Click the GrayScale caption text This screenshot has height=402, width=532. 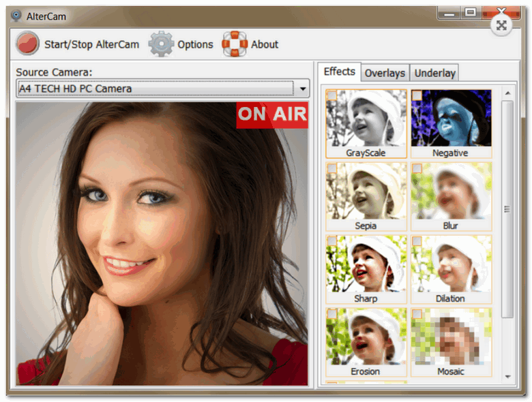pyautogui.click(x=366, y=153)
